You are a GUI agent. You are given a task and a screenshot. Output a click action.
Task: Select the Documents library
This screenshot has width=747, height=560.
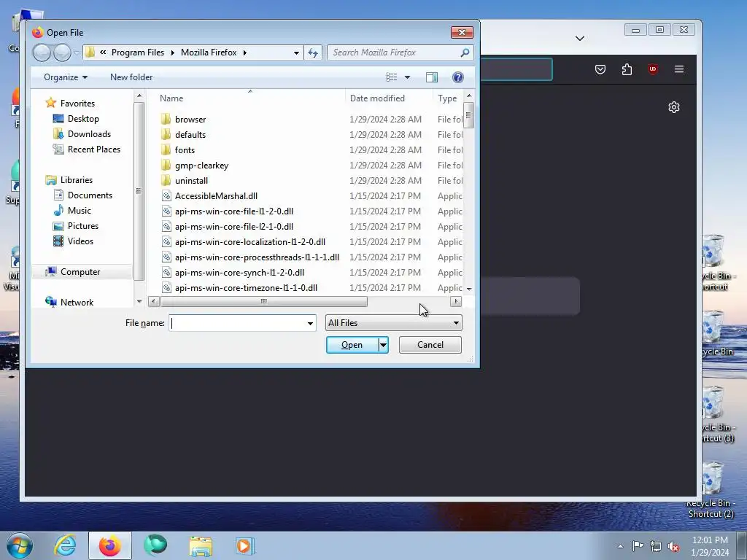point(90,195)
